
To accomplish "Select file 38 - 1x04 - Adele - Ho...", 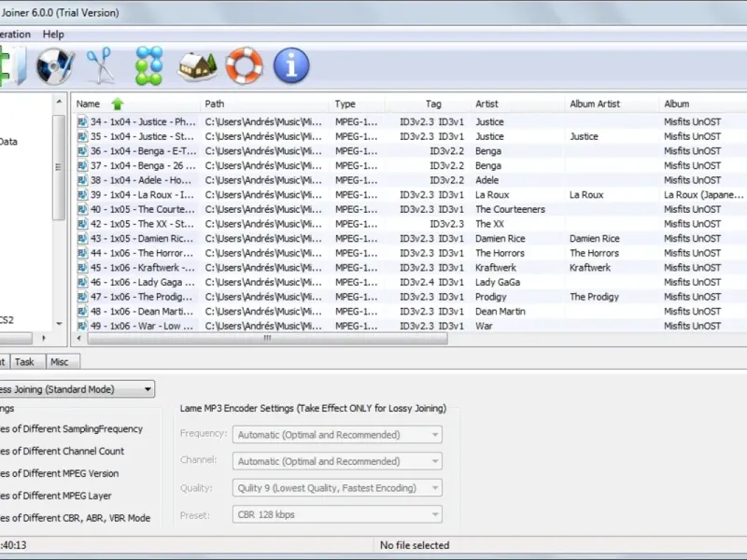I will tap(141, 180).
